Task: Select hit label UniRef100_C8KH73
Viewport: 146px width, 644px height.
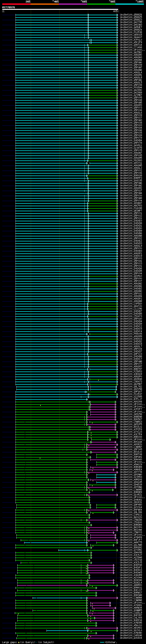Action: [x=131, y=382]
